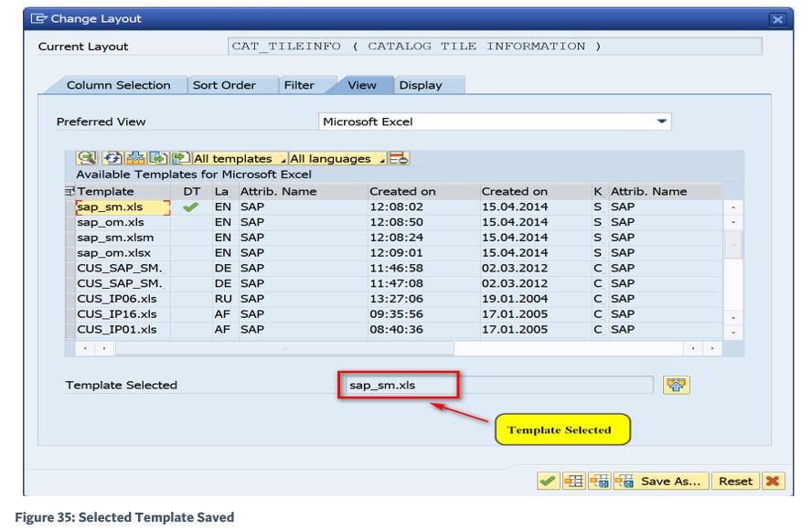Click the Reset button
The width and height of the screenshot is (812, 530).
pos(735,482)
